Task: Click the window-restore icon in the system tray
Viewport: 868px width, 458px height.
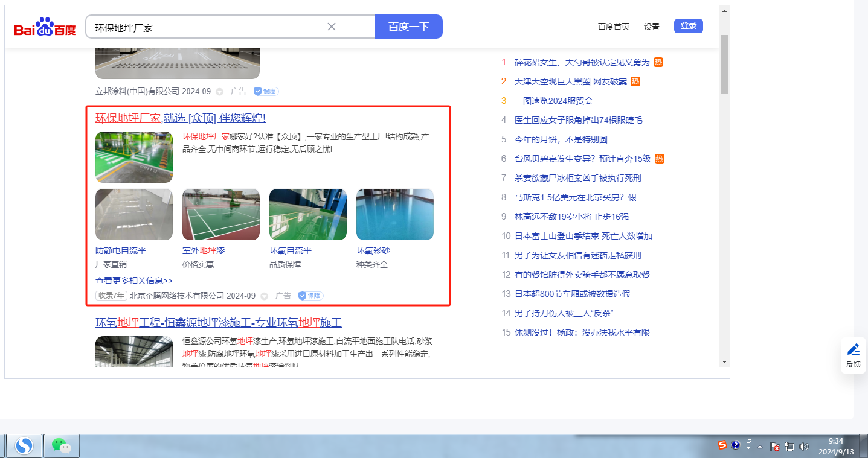Action: click(x=749, y=441)
